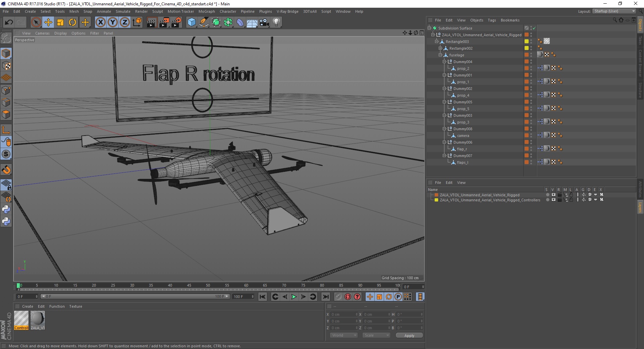This screenshot has height=349, width=644.
Task: Toggle render flag for ZALA_VTOL_Unmanned_Aerial_Vehicle_Rigged layer
Action: (559, 195)
